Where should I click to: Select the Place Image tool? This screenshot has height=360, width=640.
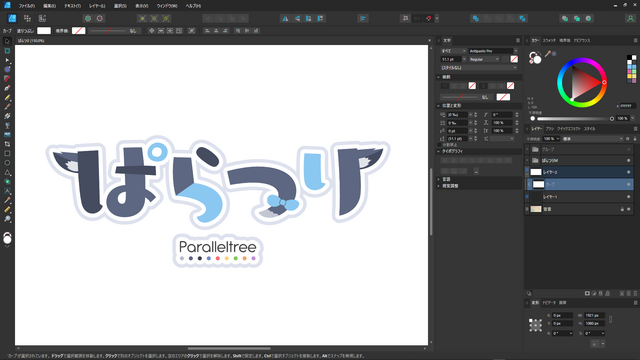[x=7, y=135]
